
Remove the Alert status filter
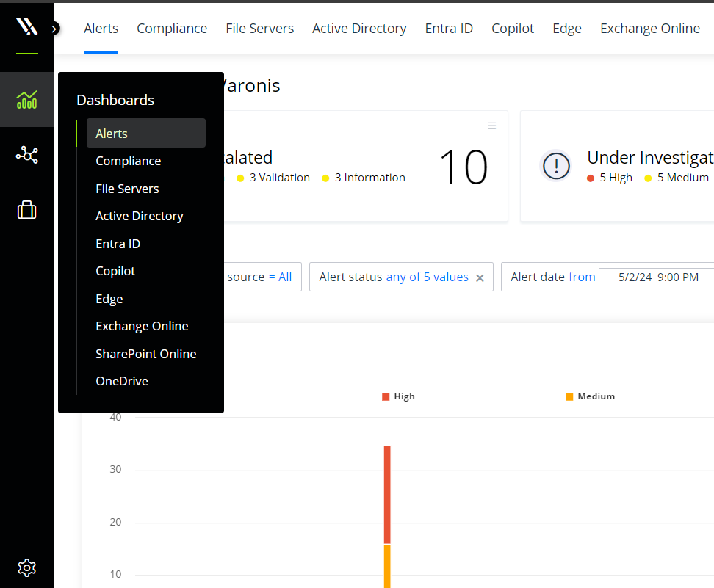click(x=480, y=278)
